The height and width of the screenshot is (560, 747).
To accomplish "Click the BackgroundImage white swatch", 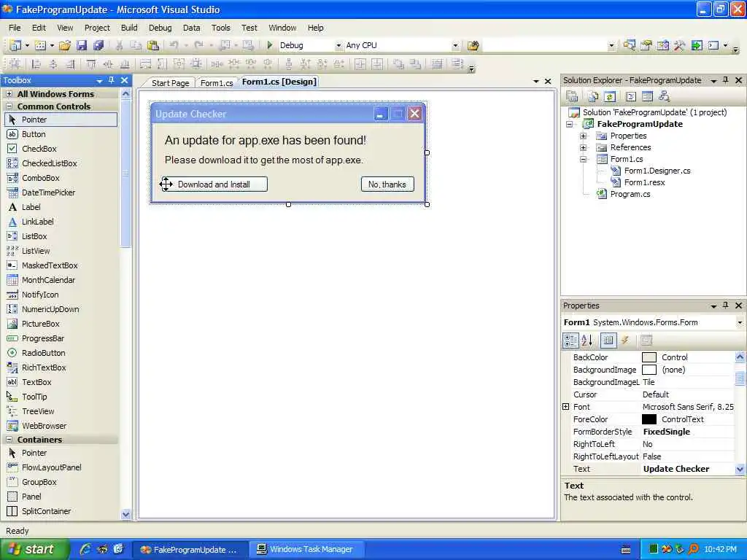I will pos(649,370).
